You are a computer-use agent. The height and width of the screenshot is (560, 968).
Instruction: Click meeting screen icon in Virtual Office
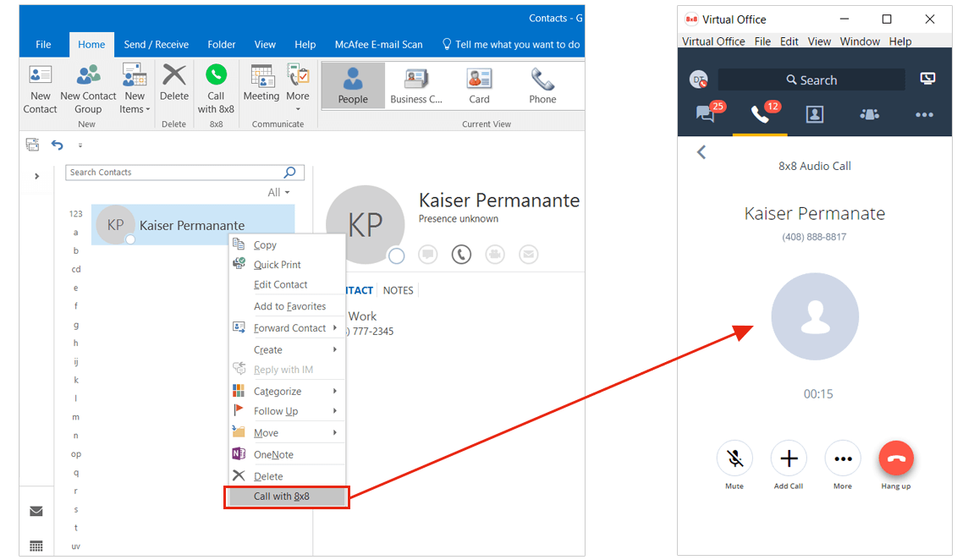pos(927,79)
